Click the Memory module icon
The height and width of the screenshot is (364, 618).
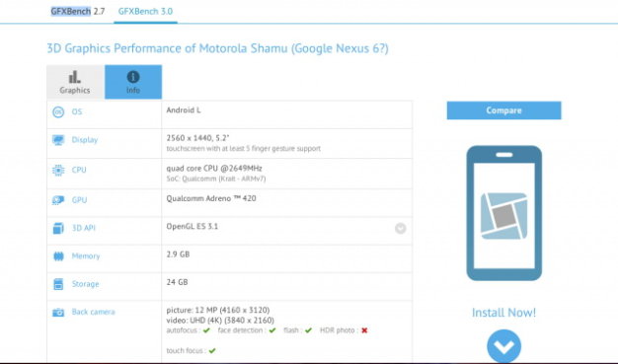pos(58,256)
